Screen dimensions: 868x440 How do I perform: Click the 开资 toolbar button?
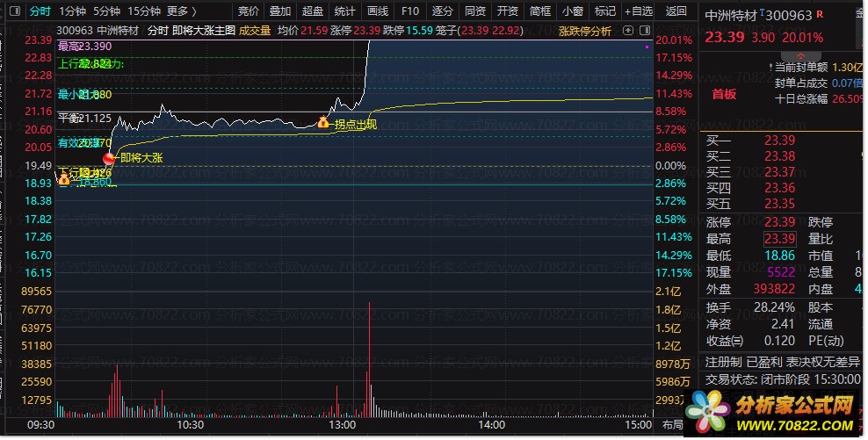point(508,11)
